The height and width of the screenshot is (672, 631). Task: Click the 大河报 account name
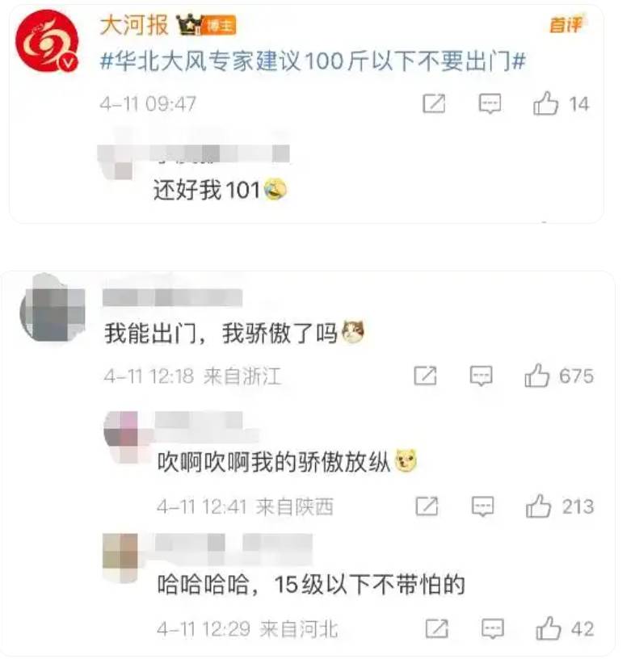pos(134,25)
